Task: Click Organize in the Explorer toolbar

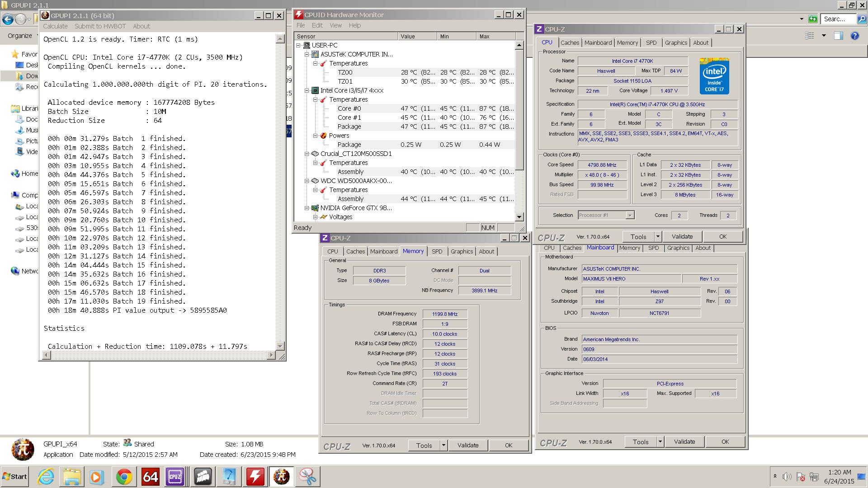Action: (20, 36)
